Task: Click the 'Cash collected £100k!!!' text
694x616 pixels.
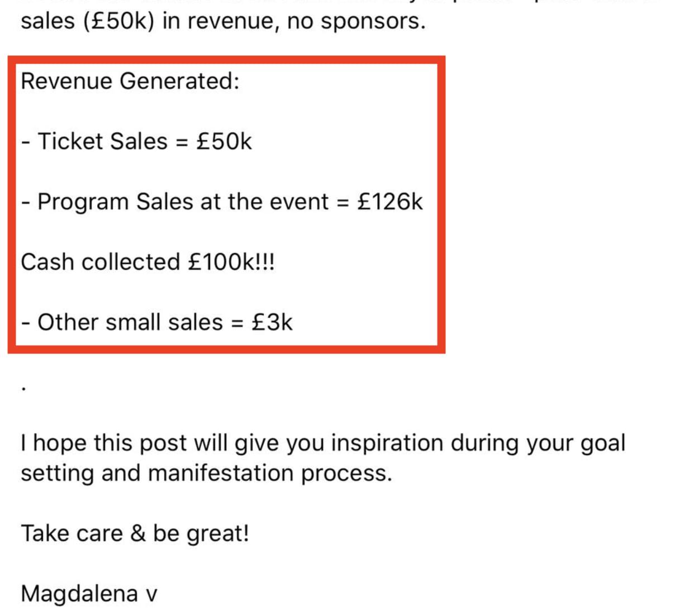Action: pyautogui.click(x=148, y=262)
